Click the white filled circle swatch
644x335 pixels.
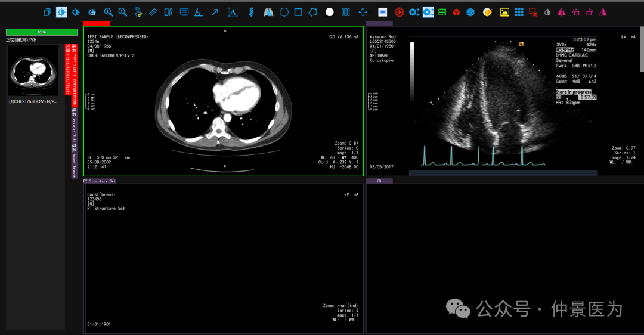330,12
